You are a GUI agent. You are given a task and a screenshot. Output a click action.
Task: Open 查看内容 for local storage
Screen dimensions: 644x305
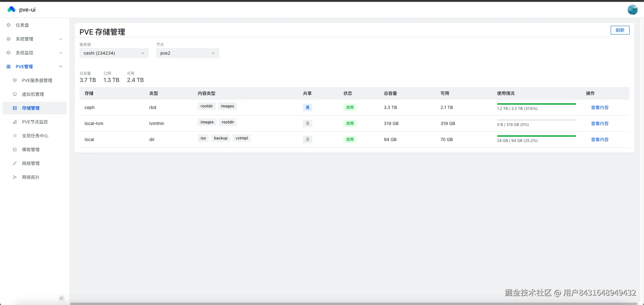pos(600,139)
